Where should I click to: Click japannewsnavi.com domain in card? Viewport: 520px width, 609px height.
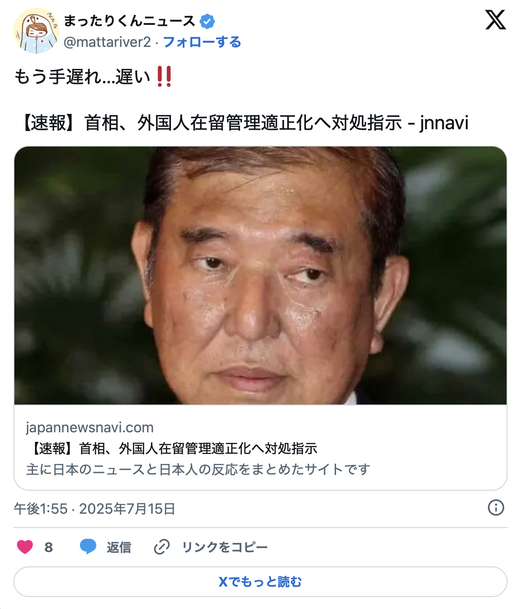pyautogui.click(x=90, y=428)
